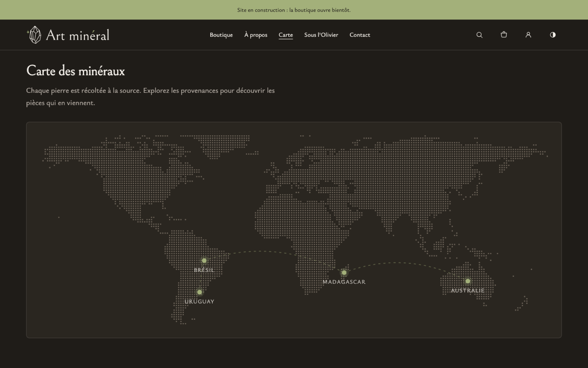
Task: Click the Art minéral site title
Action: tap(78, 35)
